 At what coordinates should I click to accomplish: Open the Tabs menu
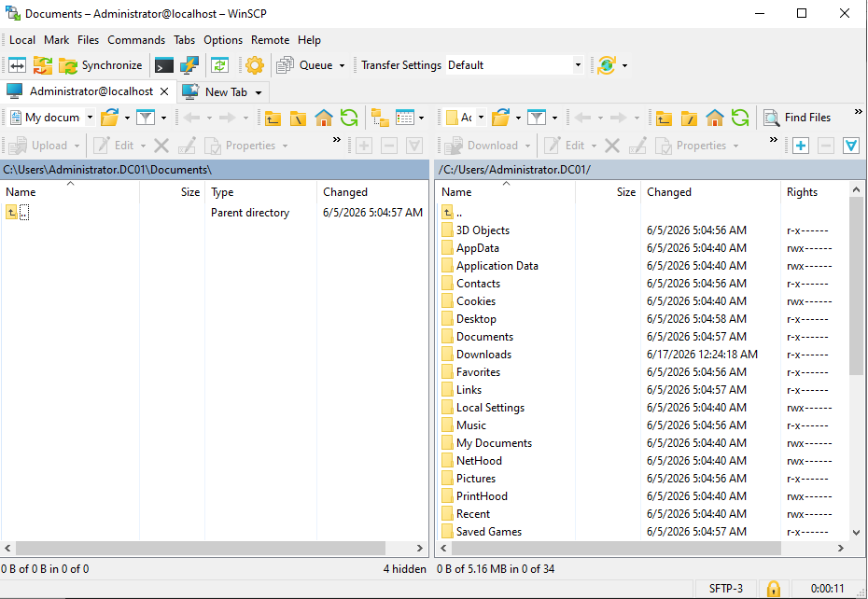coord(185,40)
